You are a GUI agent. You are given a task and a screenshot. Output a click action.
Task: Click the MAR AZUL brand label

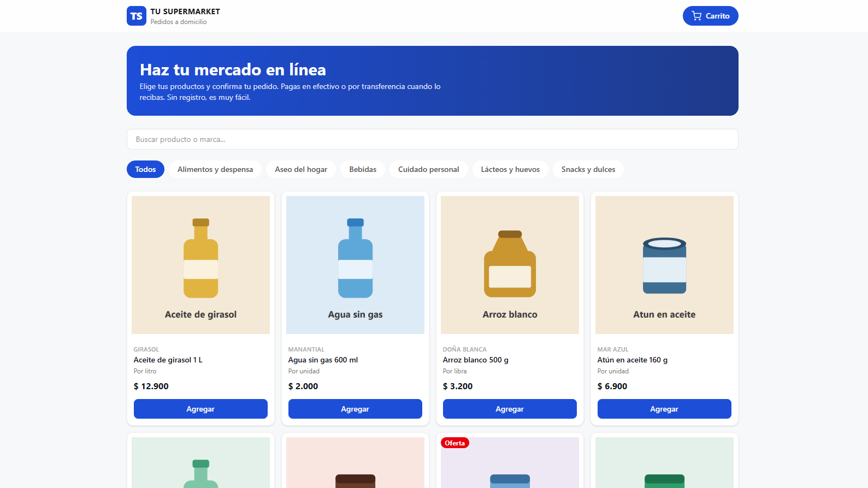tap(612, 349)
